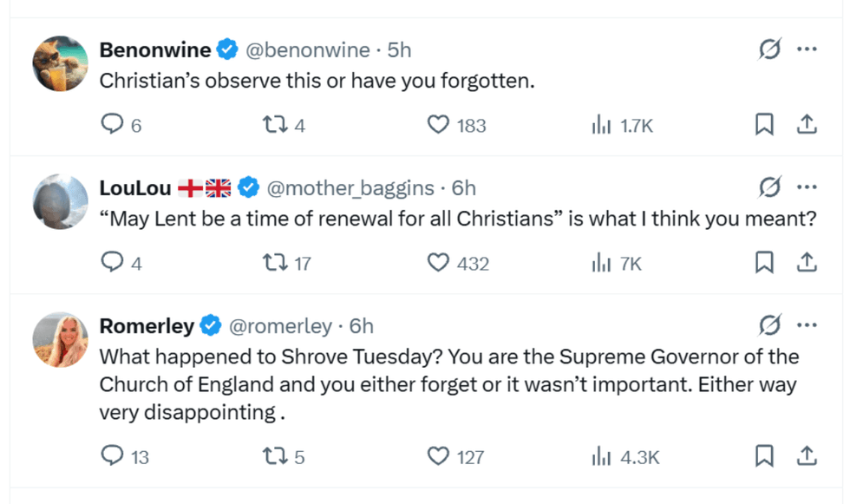Viewport: 850px width, 504px height.
Task: Share LouLou's tweet via upload icon
Action: click(807, 263)
